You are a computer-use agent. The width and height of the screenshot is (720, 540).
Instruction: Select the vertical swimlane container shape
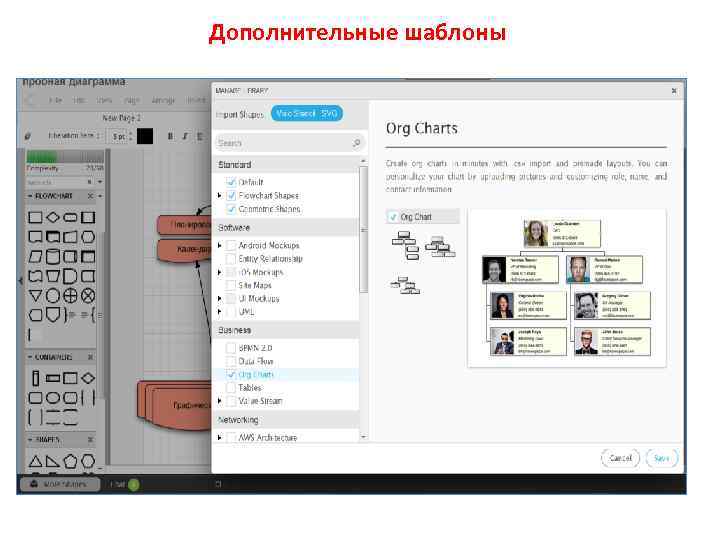click(35, 378)
